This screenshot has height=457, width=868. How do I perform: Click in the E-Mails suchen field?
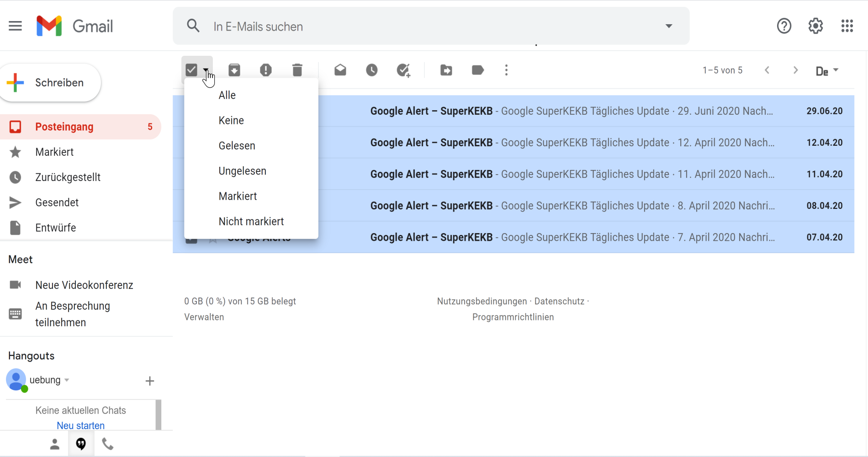click(431, 27)
